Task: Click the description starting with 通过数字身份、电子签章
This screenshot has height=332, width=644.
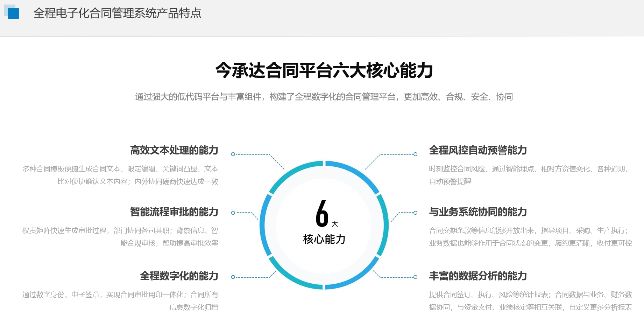Action: 120,301
